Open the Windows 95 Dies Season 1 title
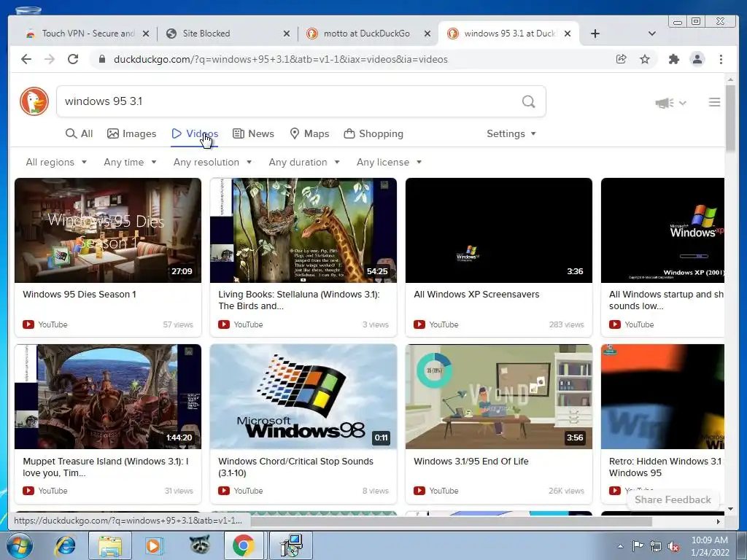 (x=80, y=295)
